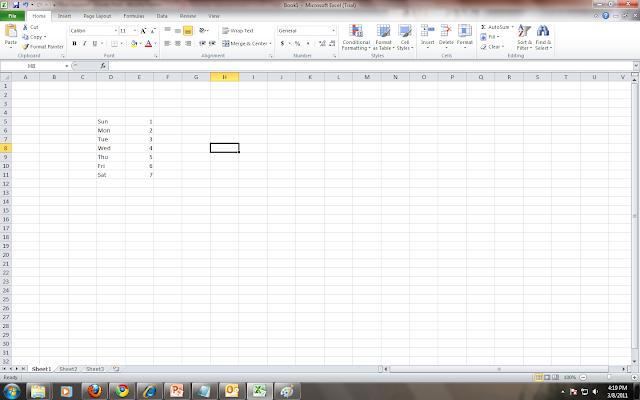Click the Format cells icon
Screen dimensions: 640x400
[x=464, y=31]
